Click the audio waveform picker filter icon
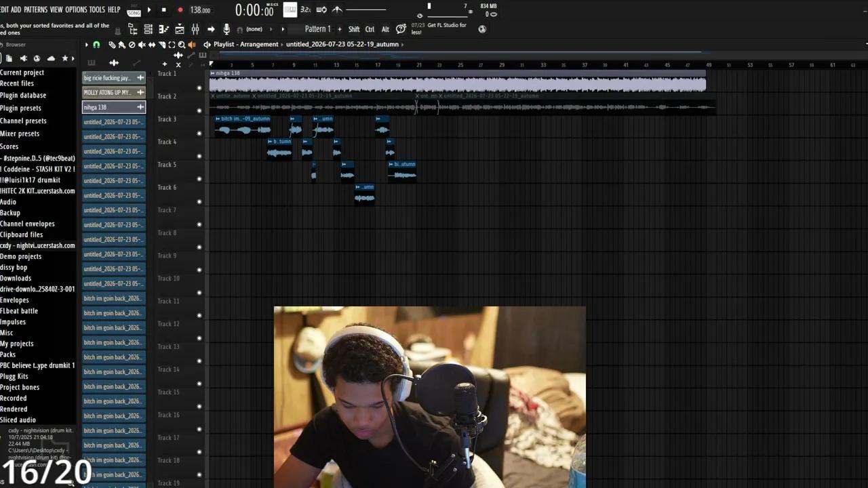Screen dimensions: 868x488 (x=114, y=63)
